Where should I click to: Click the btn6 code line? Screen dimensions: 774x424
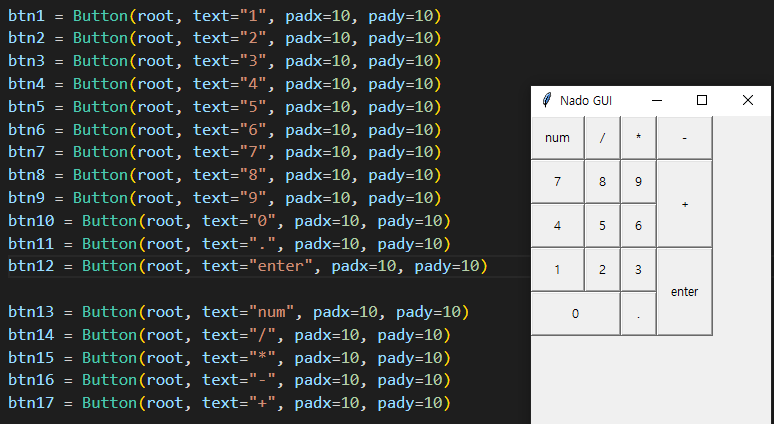[225, 129]
